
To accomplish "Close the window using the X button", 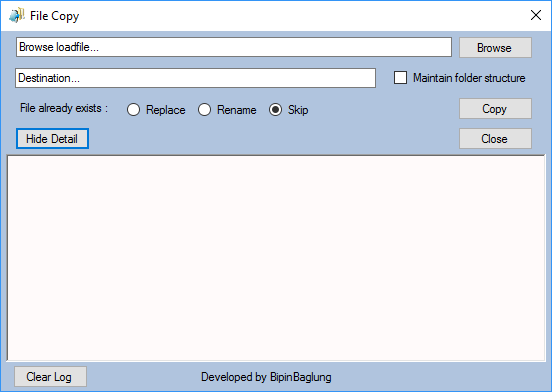I will [536, 15].
